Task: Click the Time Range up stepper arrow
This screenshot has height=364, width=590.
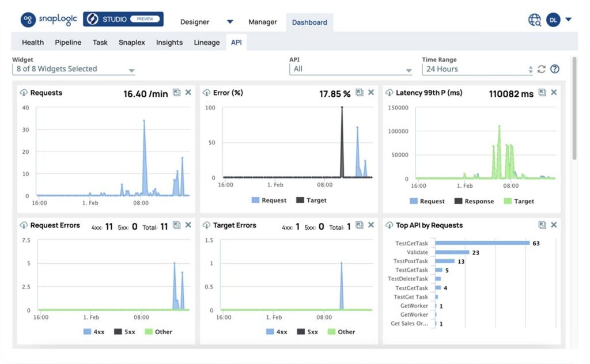Action: click(x=530, y=66)
